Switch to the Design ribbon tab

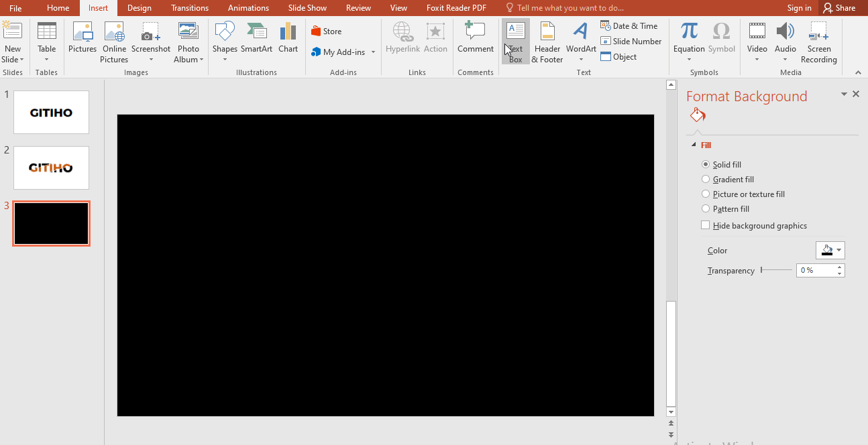139,7
